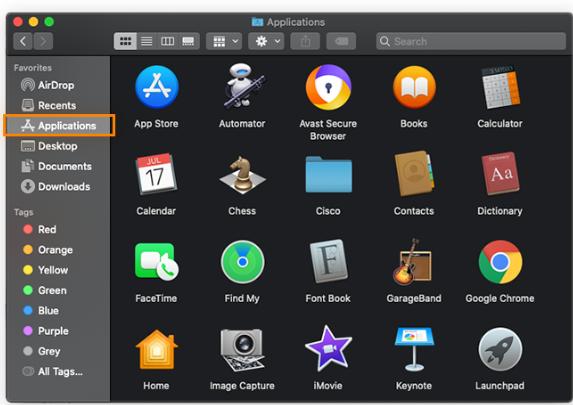Open the Calculator app
Screen dimensions: 573x405
tap(500, 87)
